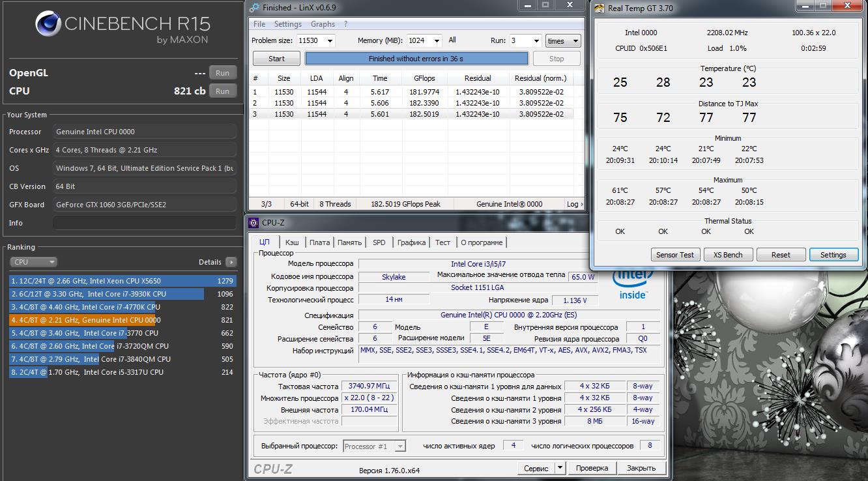This screenshot has width=868, height=481.
Task: Open the Settings menu in LinX
Action: click(287, 24)
